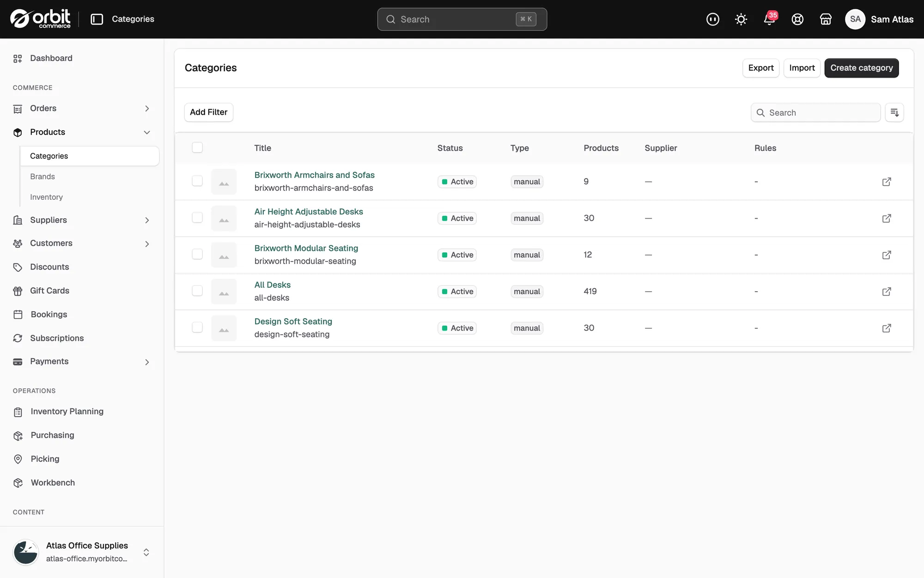
Task: Open Brixworth Modular Seating external link icon
Action: [x=887, y=255]
